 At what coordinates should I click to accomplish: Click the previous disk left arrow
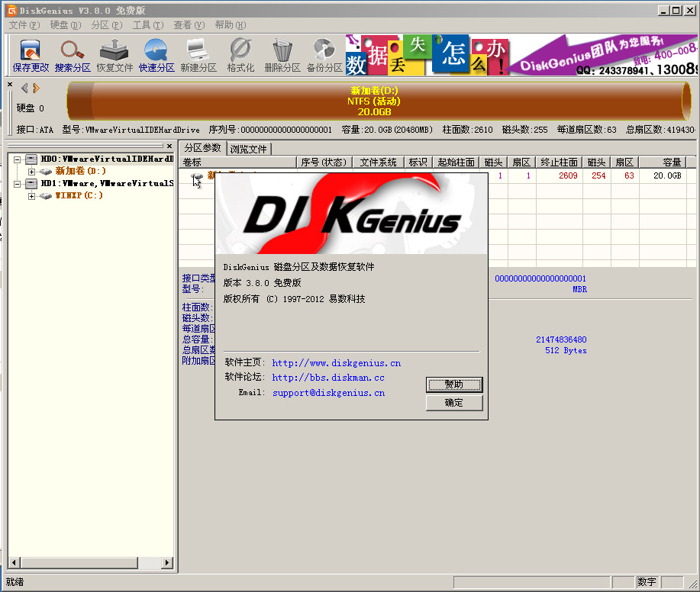point(24,88)
